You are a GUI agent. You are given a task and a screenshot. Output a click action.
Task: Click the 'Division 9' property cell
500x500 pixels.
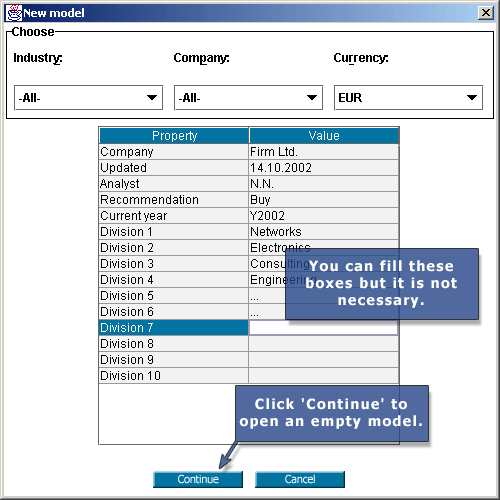(x=174, y=360)
